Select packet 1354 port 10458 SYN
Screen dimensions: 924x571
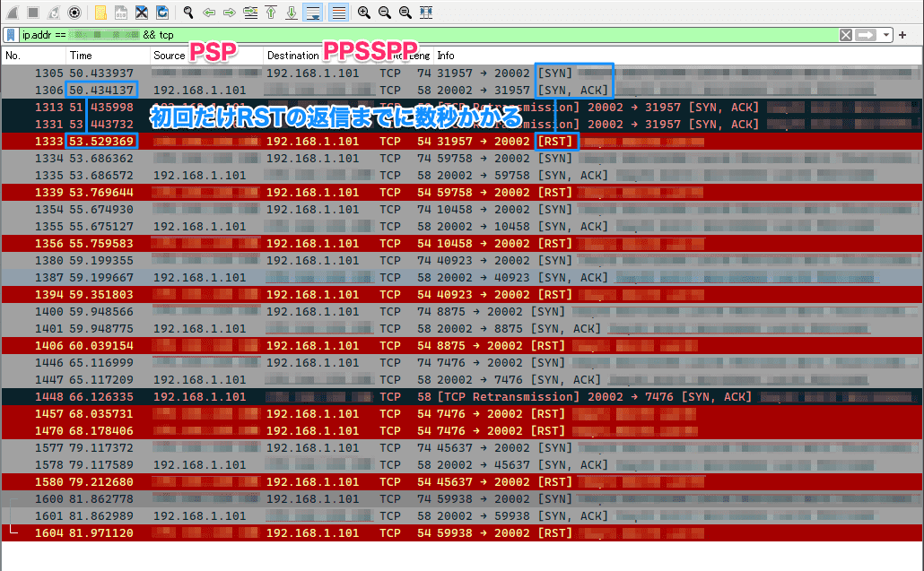point(462,210)
